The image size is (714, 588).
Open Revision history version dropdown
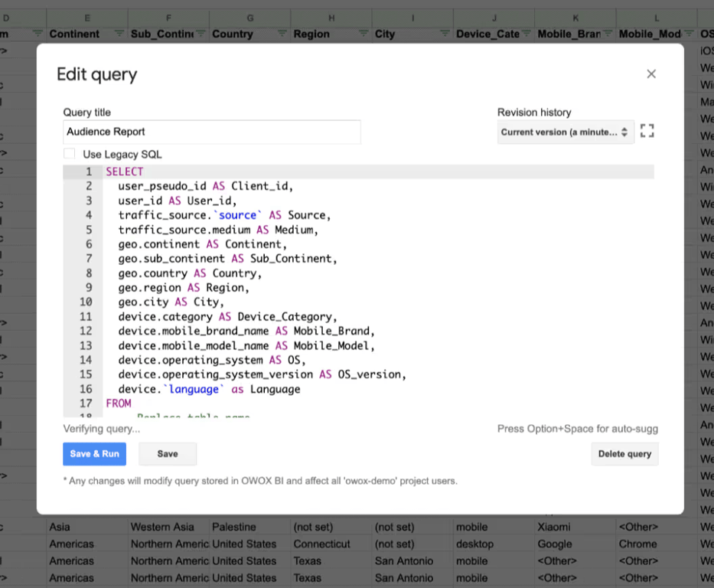565,132
